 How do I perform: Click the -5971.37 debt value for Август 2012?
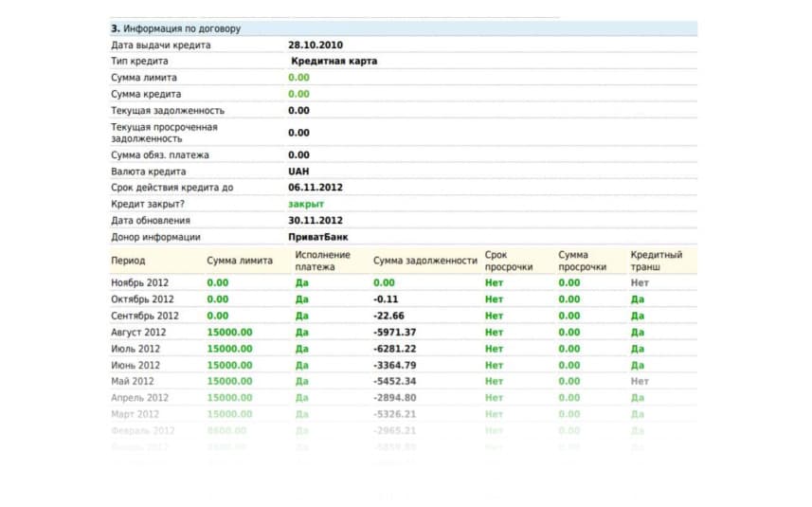tap(394, 333)
